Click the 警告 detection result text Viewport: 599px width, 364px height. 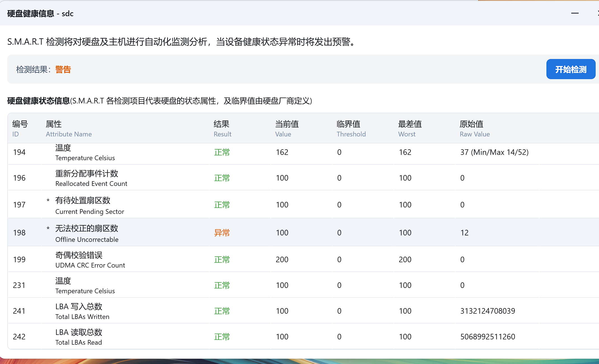[x=63, y=69]
